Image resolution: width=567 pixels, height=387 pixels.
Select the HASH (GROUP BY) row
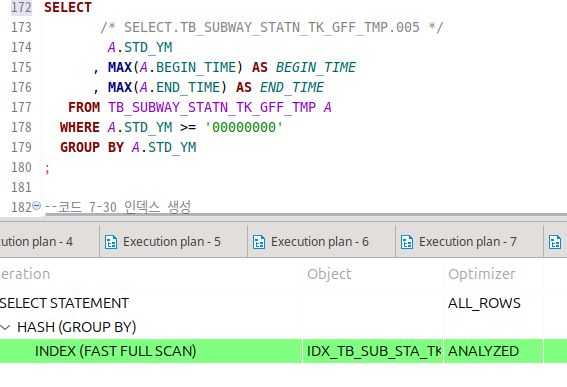click(x=284, y=327)
